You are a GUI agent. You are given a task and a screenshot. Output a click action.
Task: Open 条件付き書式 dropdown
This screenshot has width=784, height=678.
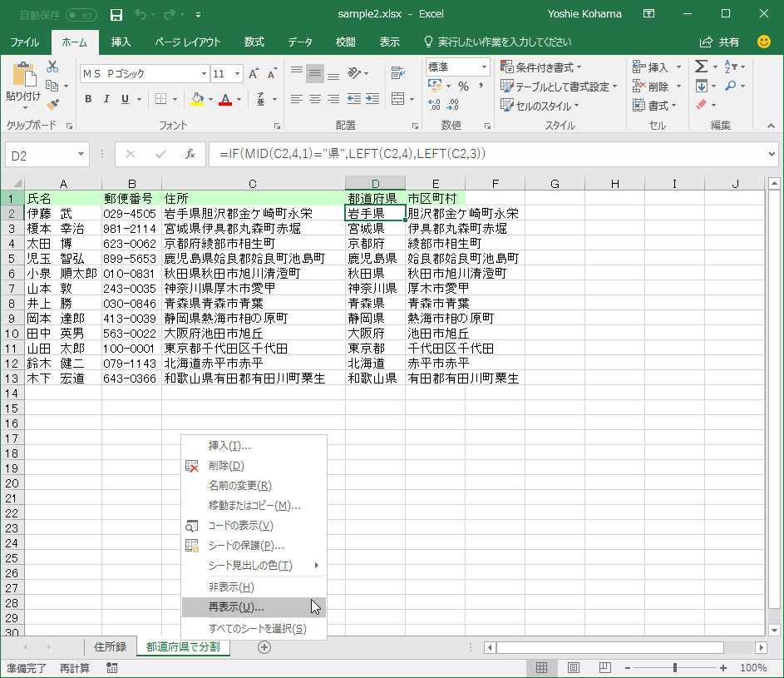click(x=541, y=67)
